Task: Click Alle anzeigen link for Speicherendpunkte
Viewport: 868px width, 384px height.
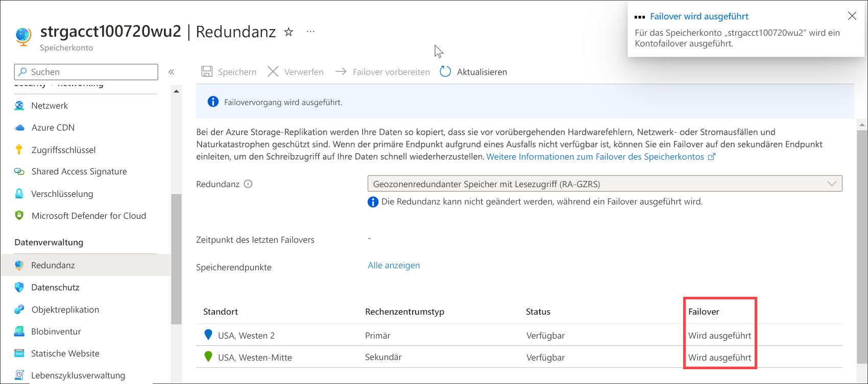Action: [394, 265]
